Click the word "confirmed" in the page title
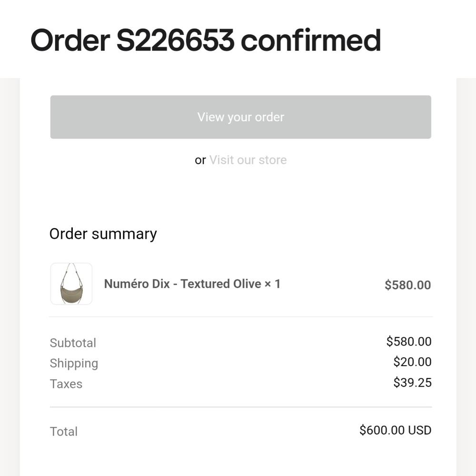The height and width of the screenshot is (476, 476). (x=310, y=41)
